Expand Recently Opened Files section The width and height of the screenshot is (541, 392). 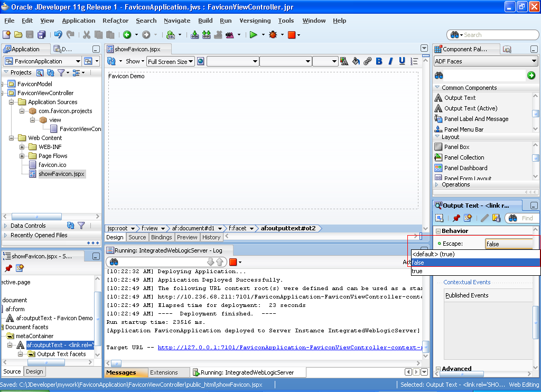[5, 235]
